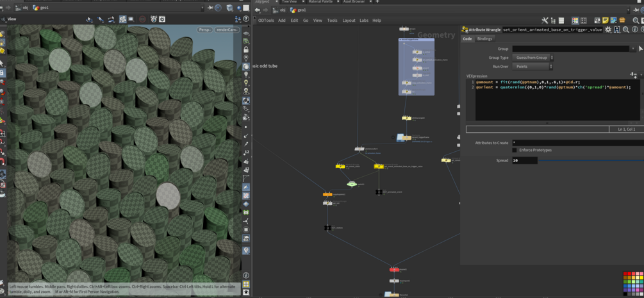Viewport: 644px width, 298px height.
Task: Adjust the Spread slider
Action: pyautogui.click(x=591, y=161)
